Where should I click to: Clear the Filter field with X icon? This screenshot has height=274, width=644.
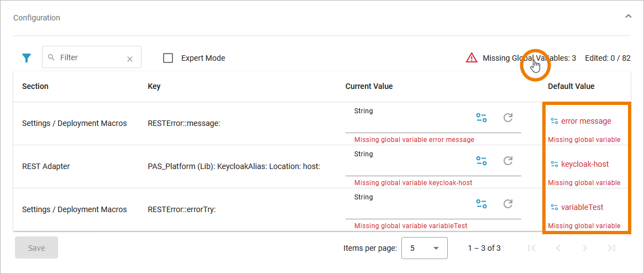point(130,59)
